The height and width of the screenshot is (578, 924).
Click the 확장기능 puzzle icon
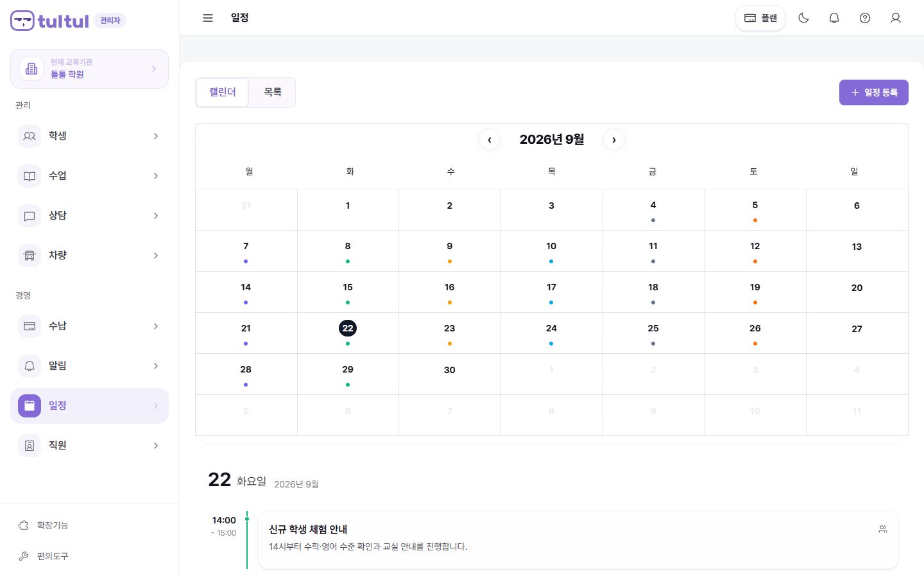[x=24, y=525]
